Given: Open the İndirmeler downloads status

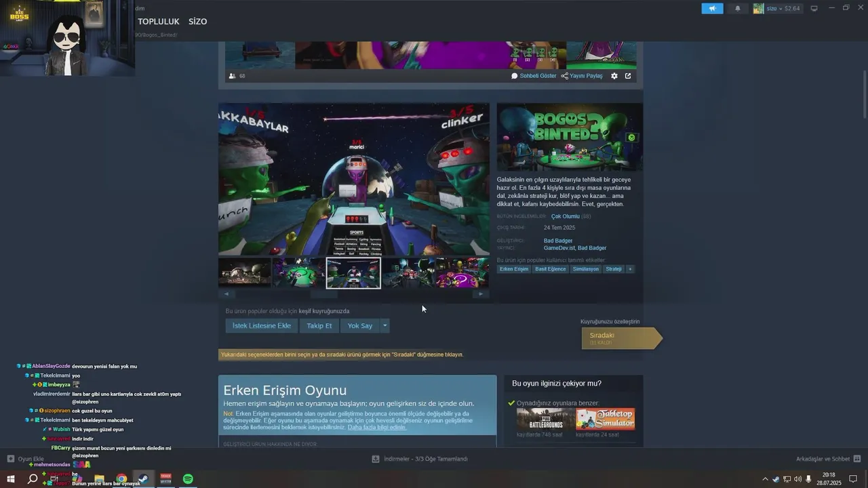Looking at the screenshot, I should point(426,459).
